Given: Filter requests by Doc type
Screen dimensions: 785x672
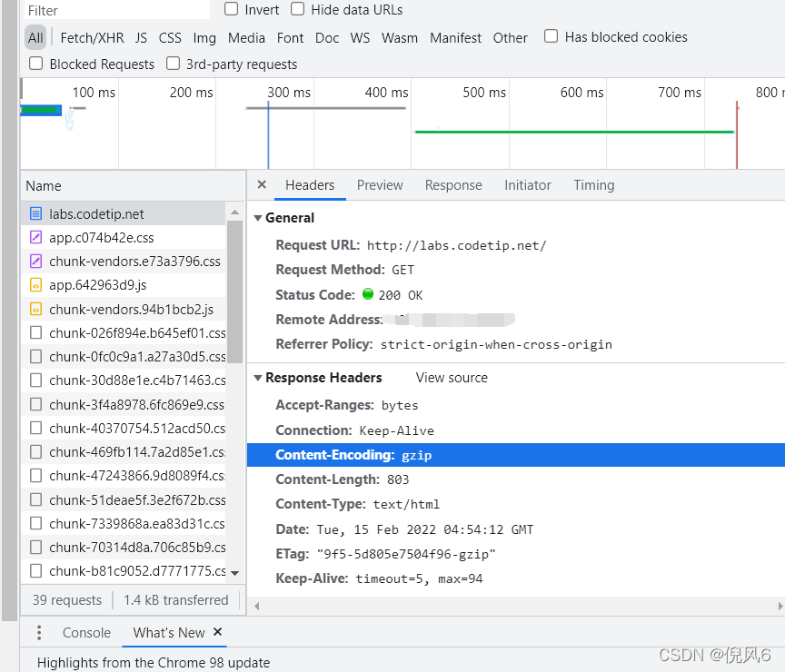Looking at the screenshot, I should [327, 37].
